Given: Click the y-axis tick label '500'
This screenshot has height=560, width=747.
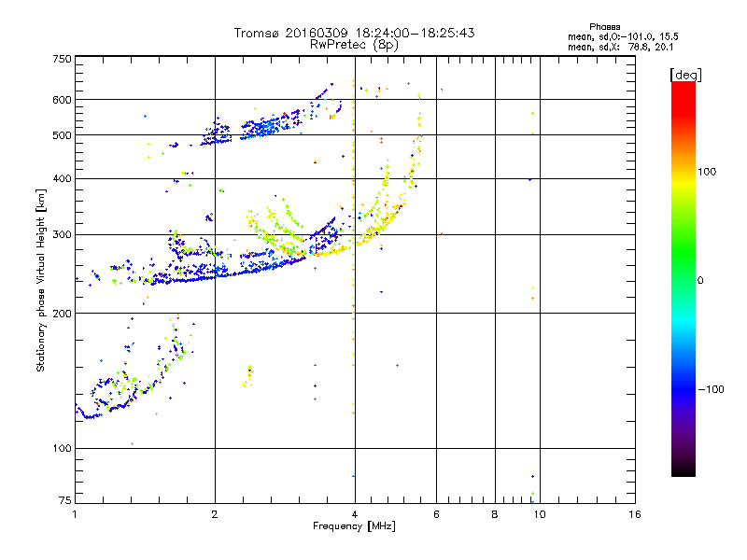Looking at the screenshot, I should click(62, 135).
